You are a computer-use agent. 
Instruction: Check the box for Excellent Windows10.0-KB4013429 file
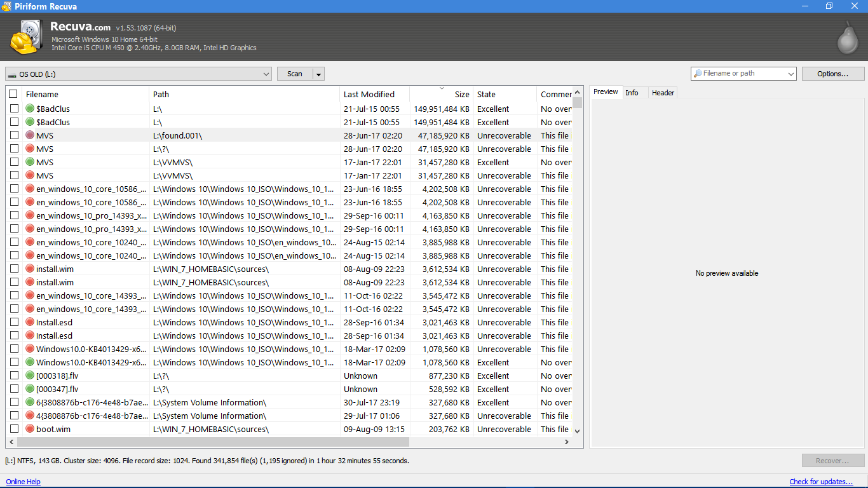pyautogui.click(x=14, y=362)
